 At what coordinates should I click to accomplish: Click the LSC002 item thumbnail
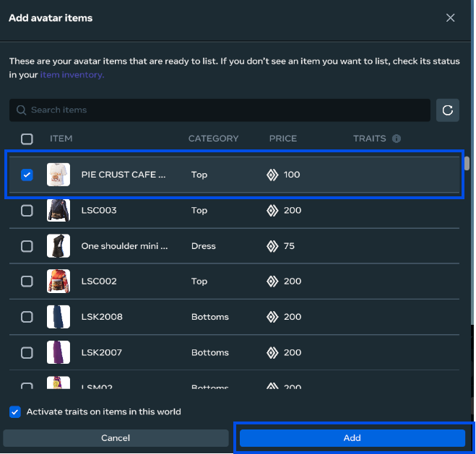pos(59,281)
